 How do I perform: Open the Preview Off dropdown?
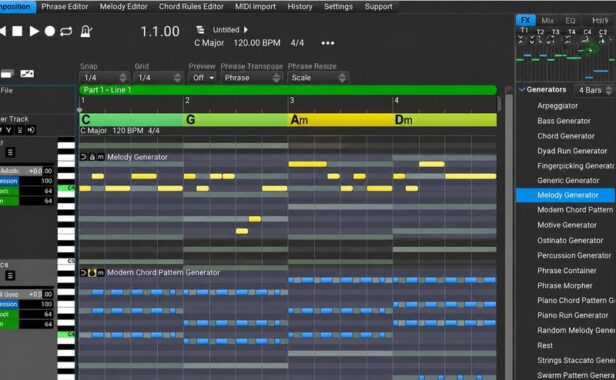click(x=202, y=78)
